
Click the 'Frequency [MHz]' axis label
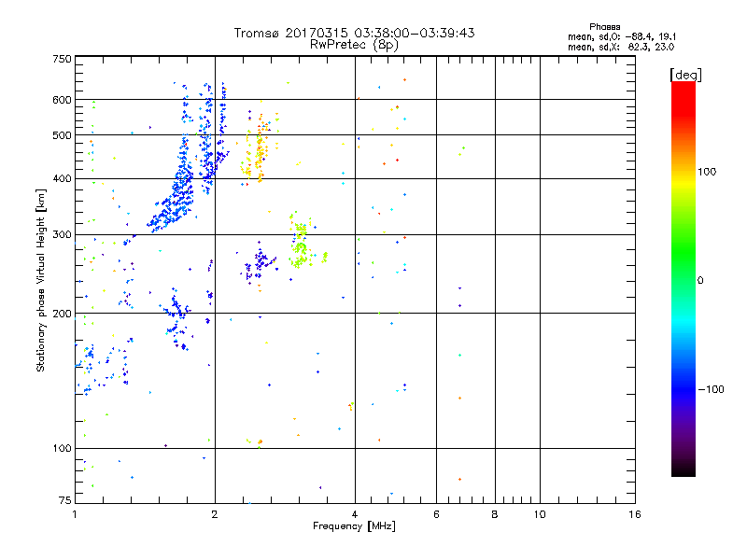point(354,526)
